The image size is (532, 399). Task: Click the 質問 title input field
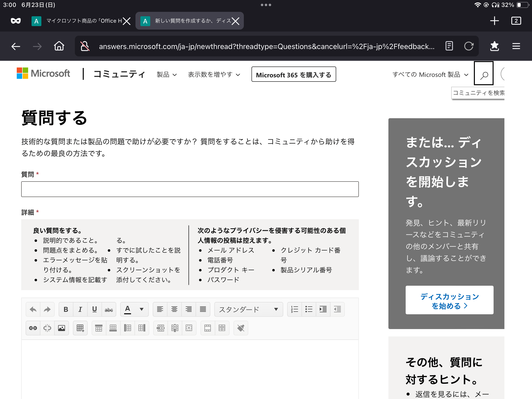coord(190,189)
